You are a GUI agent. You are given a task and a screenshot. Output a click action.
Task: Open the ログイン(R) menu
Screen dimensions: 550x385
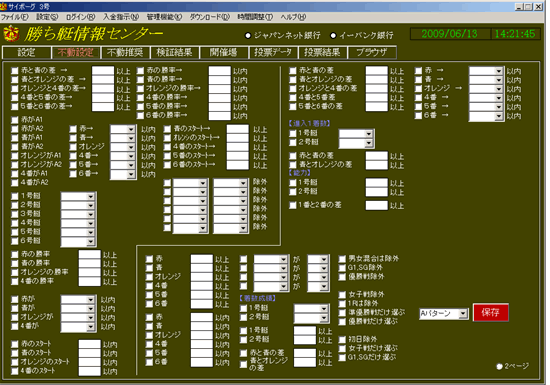pyautogui.click(x=81, y=17)
